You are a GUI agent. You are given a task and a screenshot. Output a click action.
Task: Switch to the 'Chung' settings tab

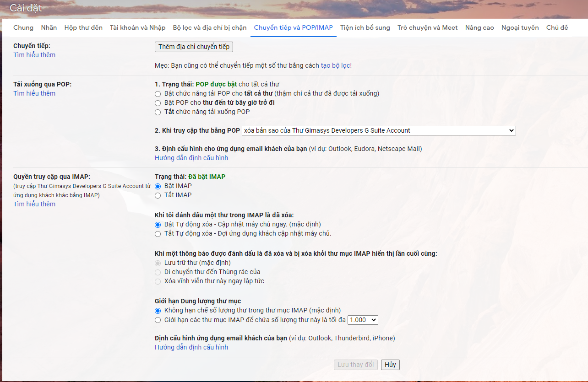[23, 27]
